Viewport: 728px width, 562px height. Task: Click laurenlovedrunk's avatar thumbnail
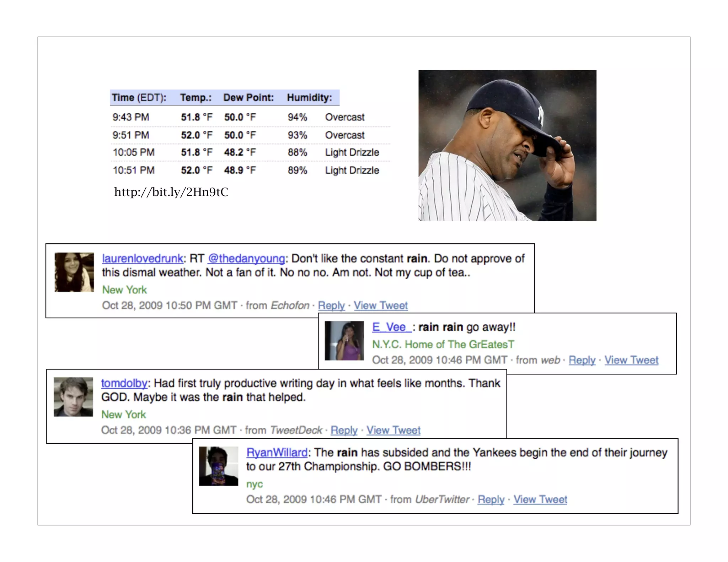[x=74, y=272]
